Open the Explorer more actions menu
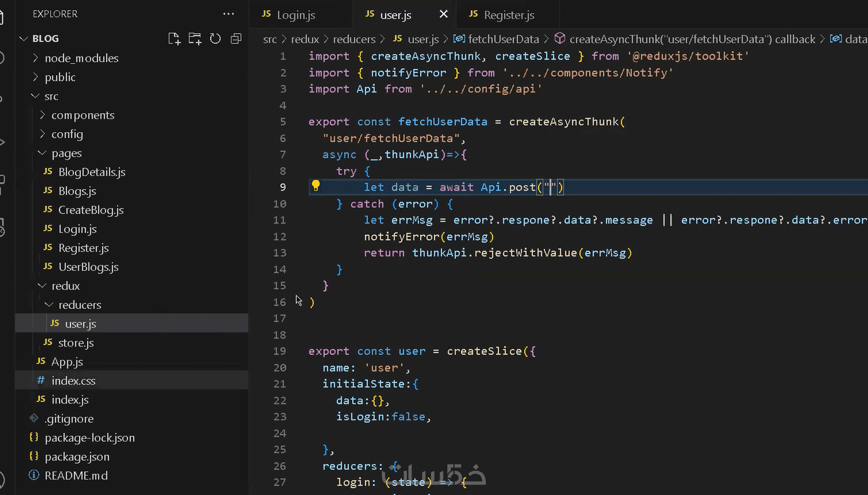This screenshot has width=868, height=495. (228, 14)
